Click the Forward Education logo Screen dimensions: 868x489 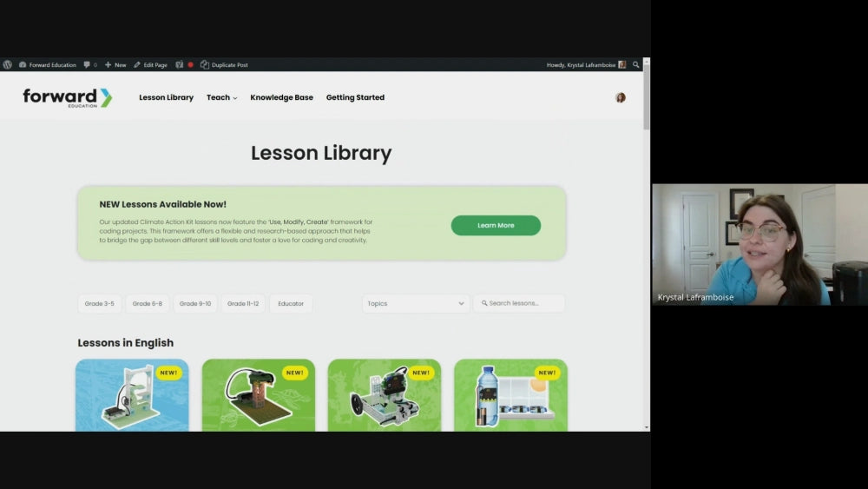pos(67,98)
